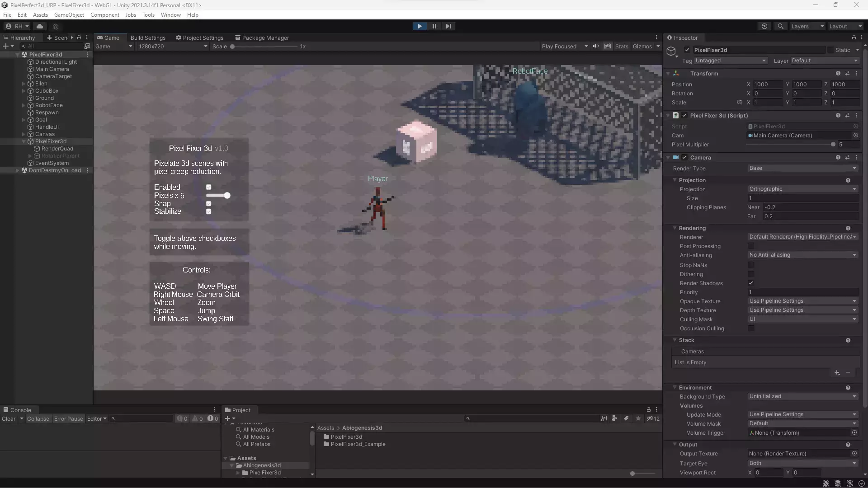
Task: Click Clear button in Console
Action: 9,419
